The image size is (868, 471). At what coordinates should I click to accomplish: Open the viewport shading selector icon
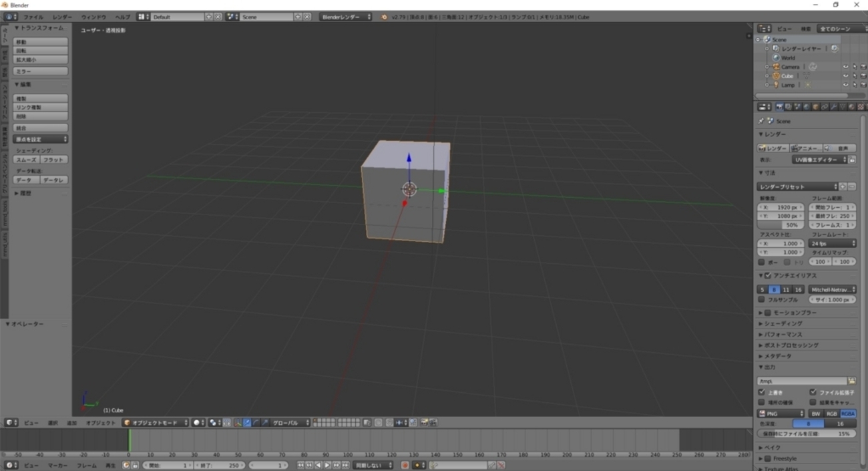point(199,423)
